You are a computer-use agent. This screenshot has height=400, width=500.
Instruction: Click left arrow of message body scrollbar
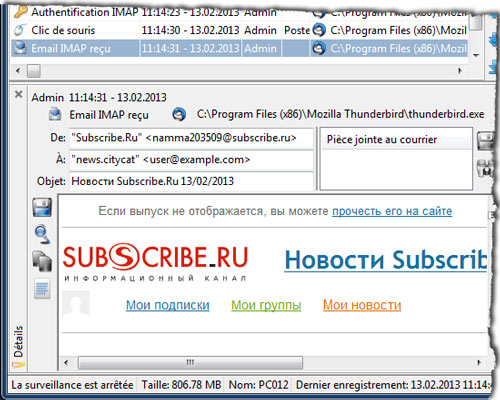[x=66, y=362]
